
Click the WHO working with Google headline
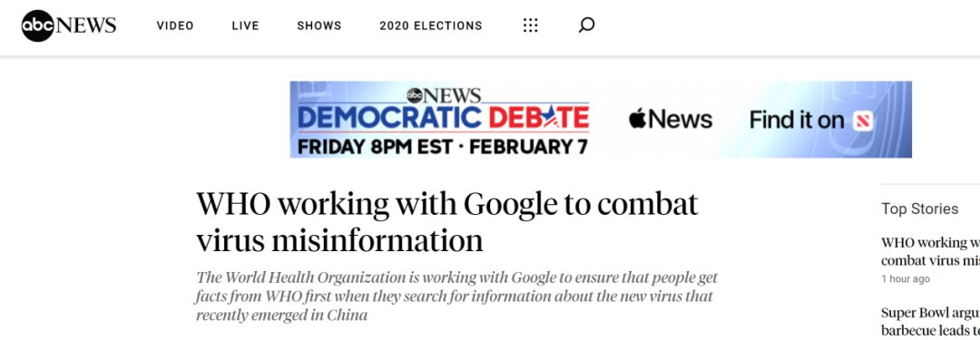446,221
